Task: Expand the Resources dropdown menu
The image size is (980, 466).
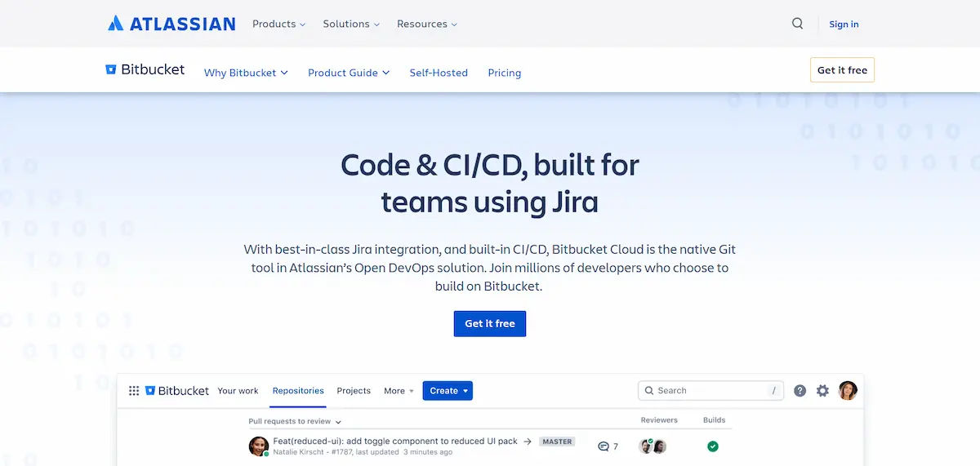Action: (x=427, y=24)
